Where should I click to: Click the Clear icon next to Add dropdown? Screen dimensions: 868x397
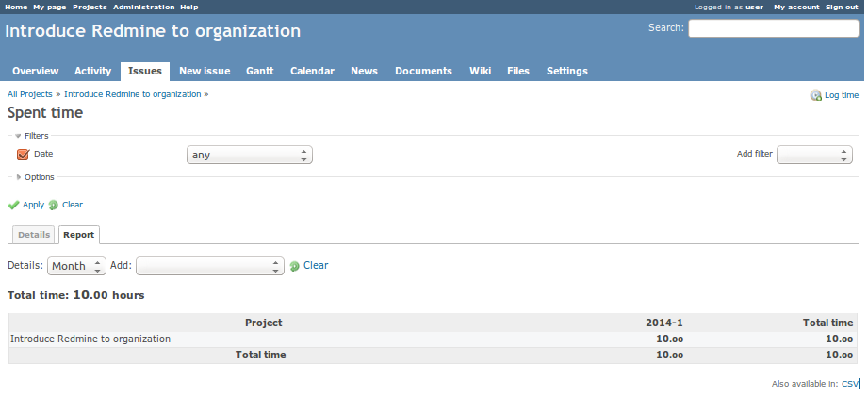[294, 267]
